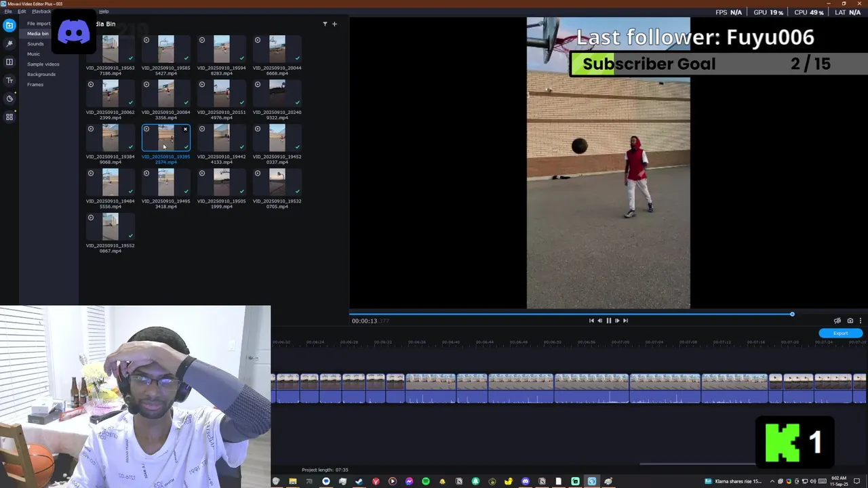Select clip VID_20250910_194953418.mp4 thumbnail

(166, 182)
